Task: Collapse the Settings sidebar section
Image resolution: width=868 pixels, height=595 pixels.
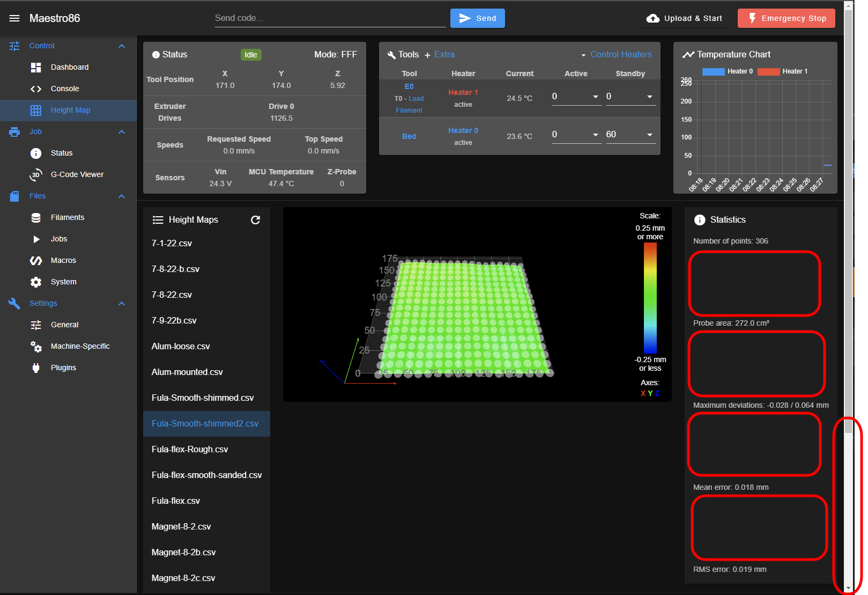Action: tap(122, 303)
